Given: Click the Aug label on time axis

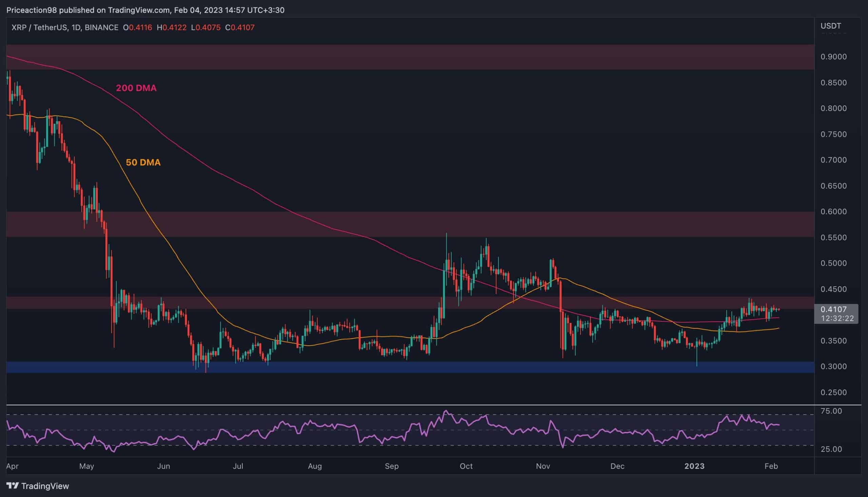Looking at the screenshot, I should (x=314, y=466).
